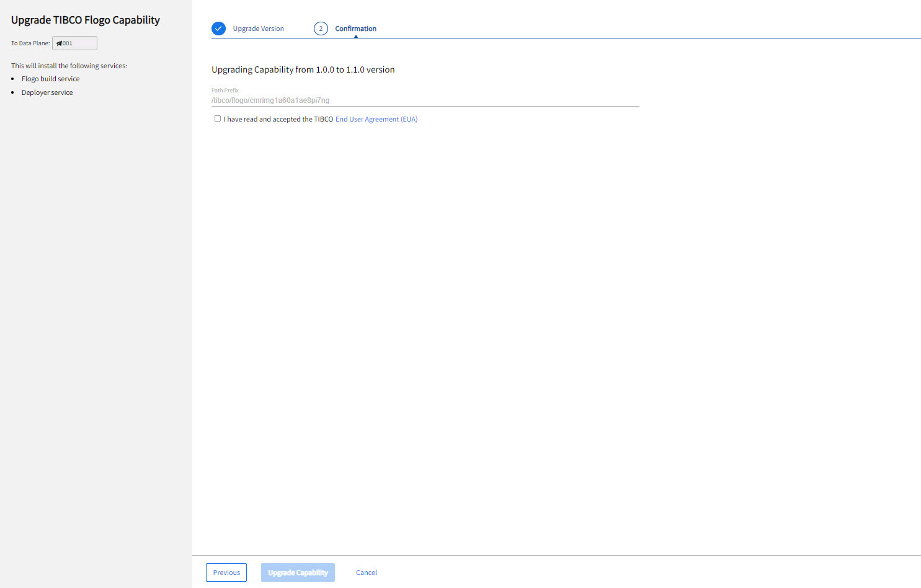Click the Path Prefix input field
This screenshot has width=921, height=588.
425,100
